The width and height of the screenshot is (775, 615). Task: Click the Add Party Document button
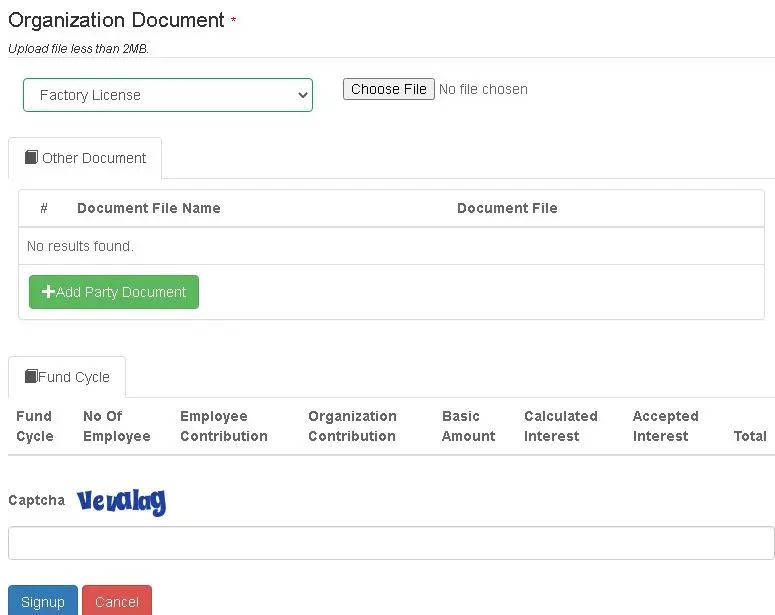(x=114, y=292)
